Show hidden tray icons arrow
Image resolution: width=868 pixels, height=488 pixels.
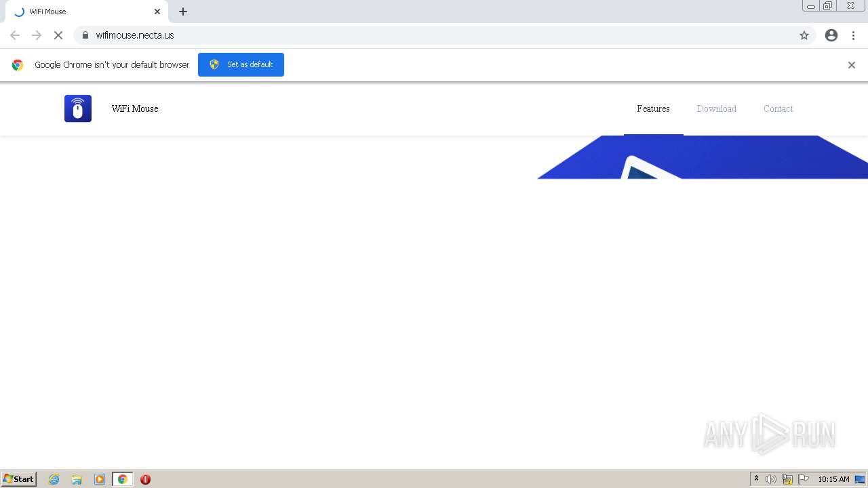(756, 479)
